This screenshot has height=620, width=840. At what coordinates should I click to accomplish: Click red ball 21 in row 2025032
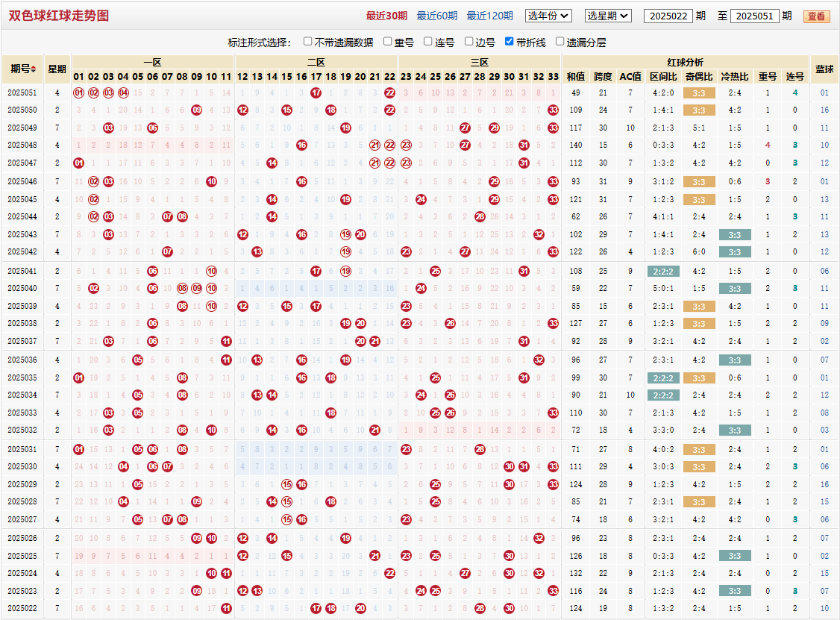point(375,430)
